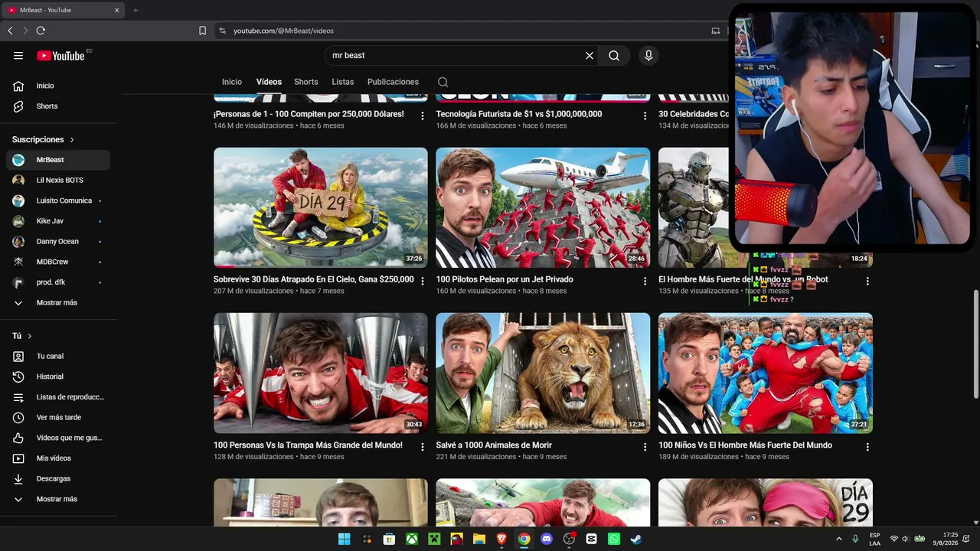Open Microsoft Store from the taskbar
This screenshot has width=980, height=551.
click(x=389, y=539)
